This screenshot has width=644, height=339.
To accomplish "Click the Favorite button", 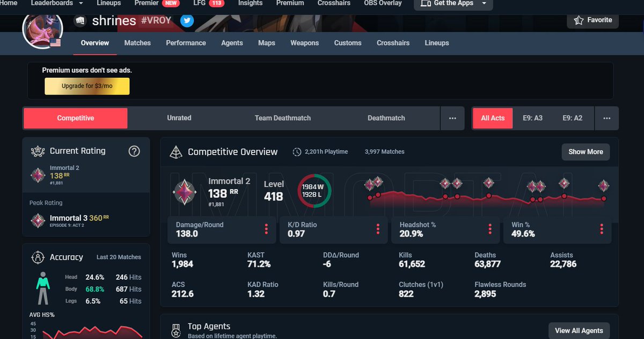I will (592, 20).
